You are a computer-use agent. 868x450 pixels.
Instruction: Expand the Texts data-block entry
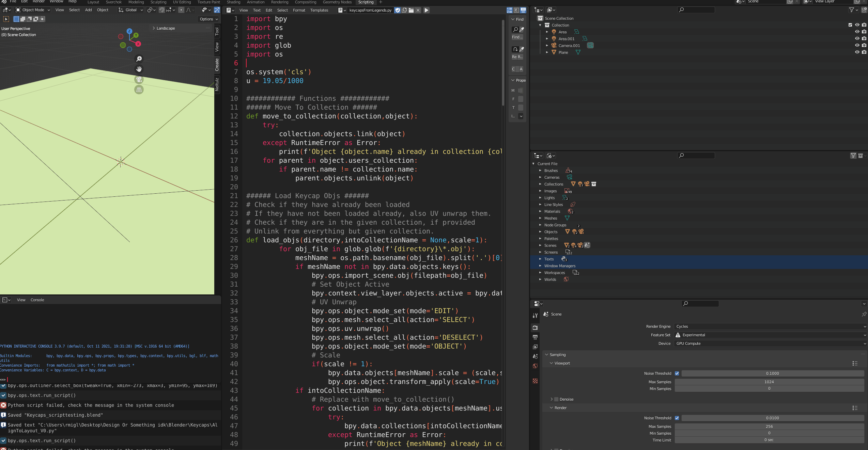pyautogui.click(x=540, y=259)
